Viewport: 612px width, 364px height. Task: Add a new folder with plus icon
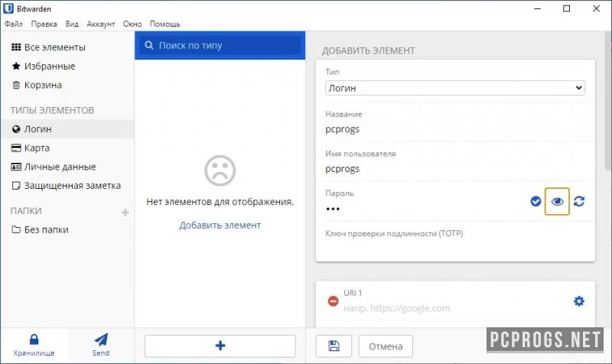(x=125, y=213)
